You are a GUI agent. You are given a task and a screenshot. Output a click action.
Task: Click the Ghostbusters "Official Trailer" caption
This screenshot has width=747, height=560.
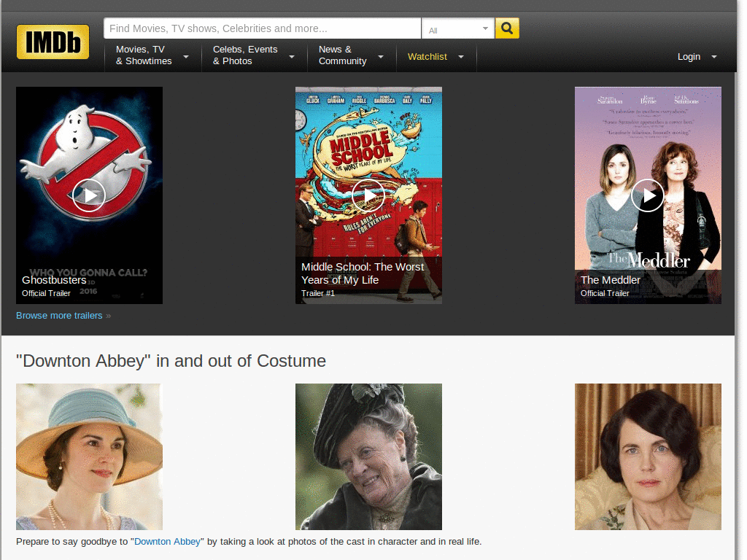click(x=46, y=293)
